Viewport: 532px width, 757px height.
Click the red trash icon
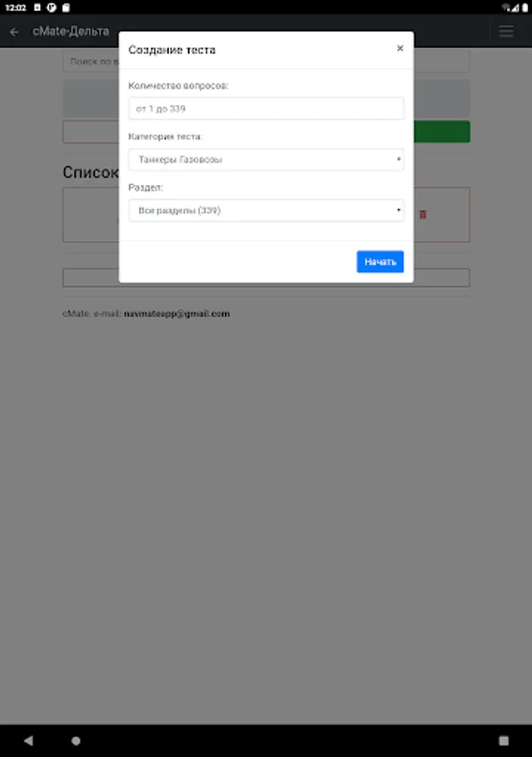click(423, 214)
